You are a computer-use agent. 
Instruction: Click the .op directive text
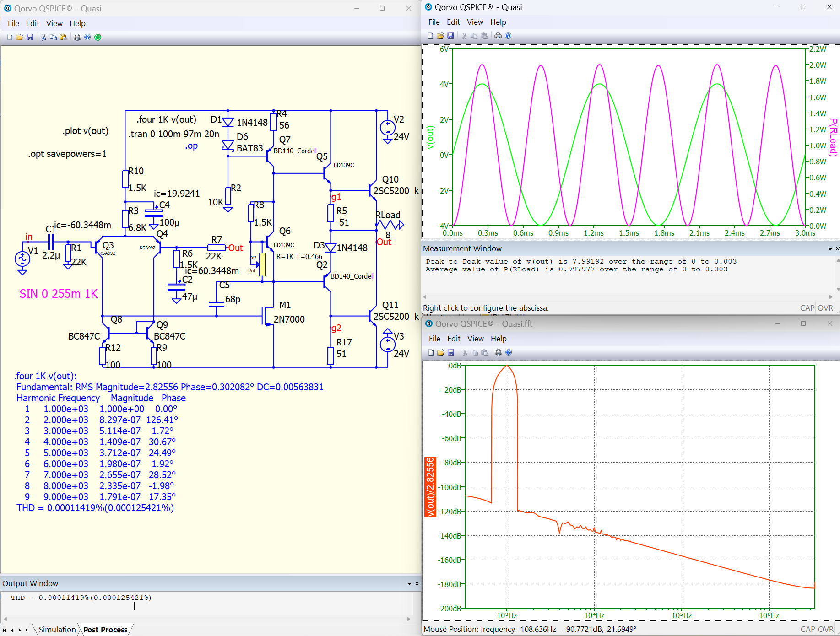click(191, 146)
